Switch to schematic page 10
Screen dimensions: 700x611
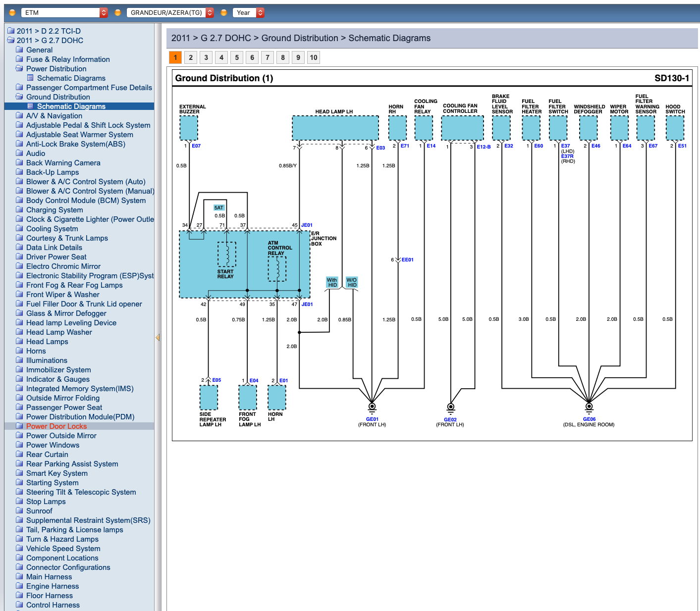coord(314,57)
